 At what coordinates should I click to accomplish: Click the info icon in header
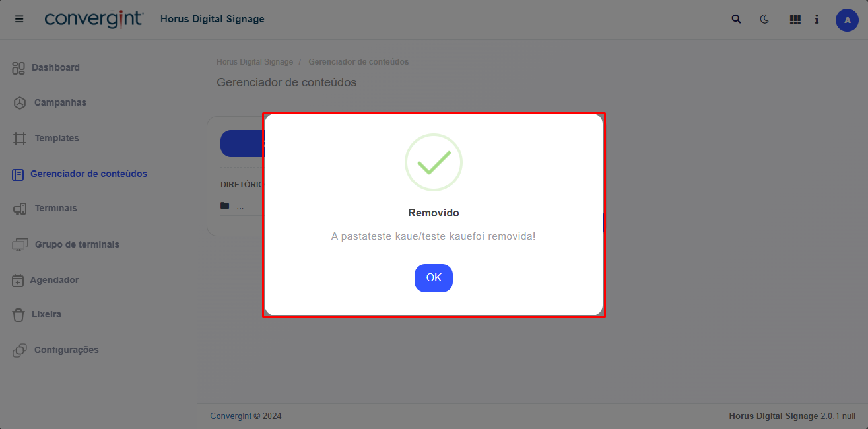pyautogui.click(x=817, y=19)
